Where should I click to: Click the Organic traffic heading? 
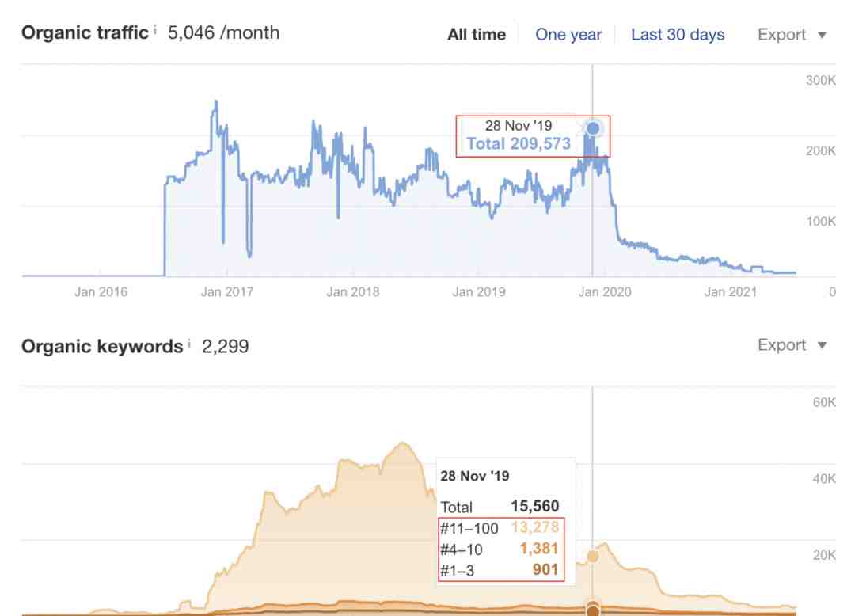[x=85, y=32]
